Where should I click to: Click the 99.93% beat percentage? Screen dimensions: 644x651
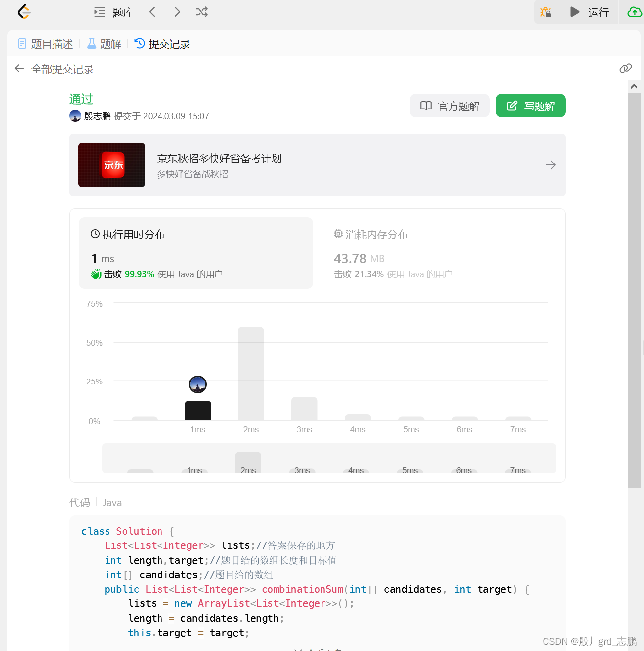139,274
